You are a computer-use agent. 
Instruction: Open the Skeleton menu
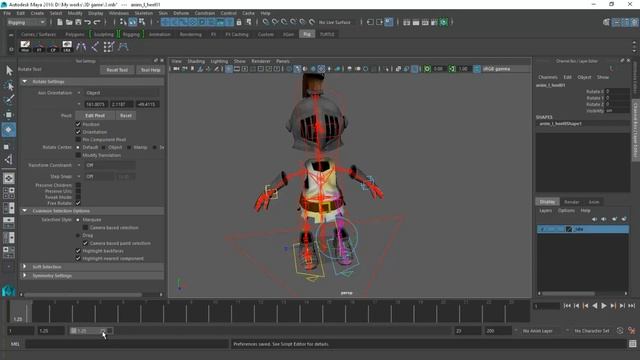[x=144, y=13]
